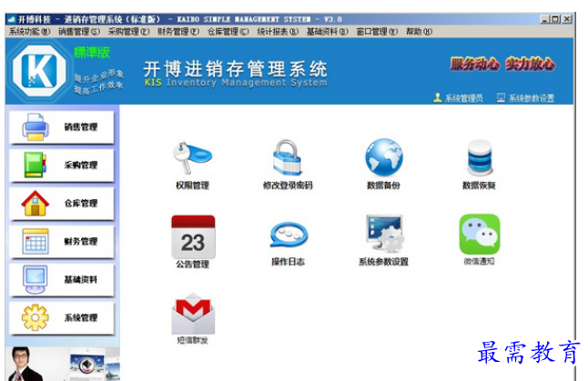The image size is (588, 381).
Task: Select the 销售管理 sidebar button label
Action: click(81, 127)
